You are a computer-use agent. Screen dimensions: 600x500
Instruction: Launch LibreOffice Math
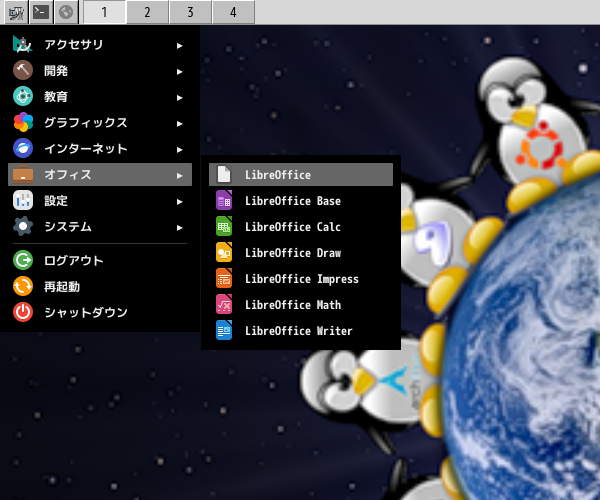[x=301, y=305]
